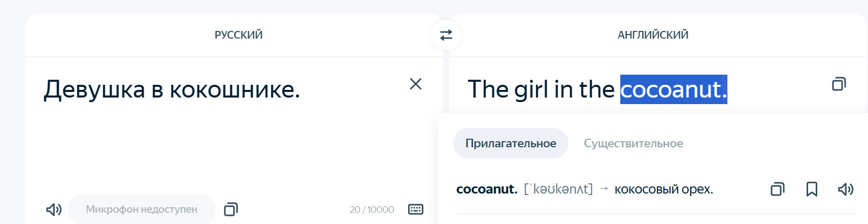
Task: Click the word girl in the translation
Action: (x=531, y=90)
